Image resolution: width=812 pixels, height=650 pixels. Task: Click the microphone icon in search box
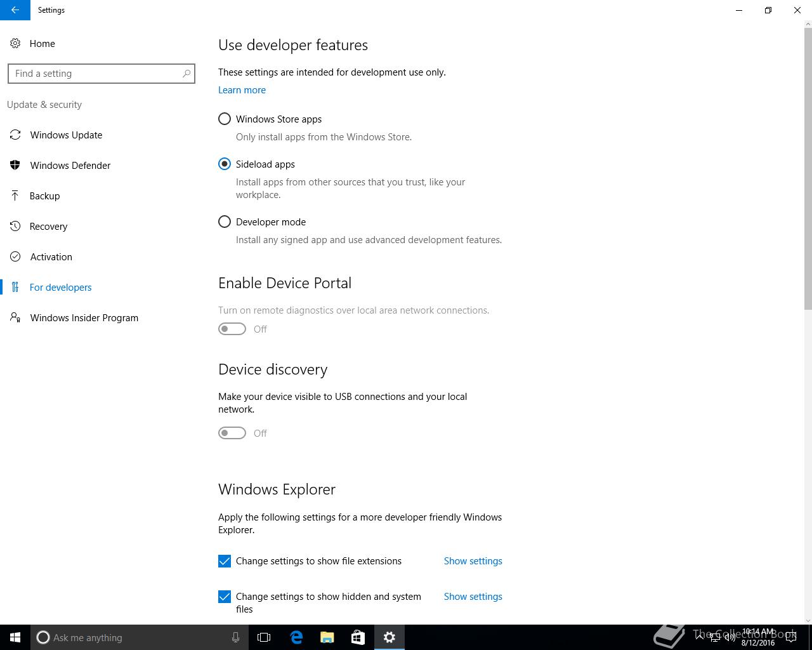coord(235,637)
